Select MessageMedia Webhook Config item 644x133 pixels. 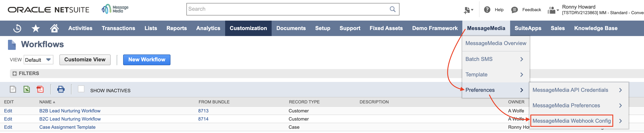tap(579, 121)
